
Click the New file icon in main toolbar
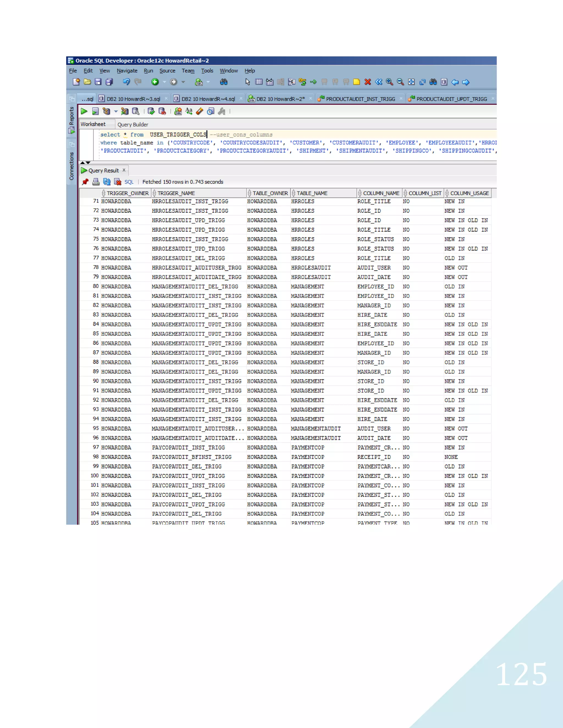coord(76,82)
